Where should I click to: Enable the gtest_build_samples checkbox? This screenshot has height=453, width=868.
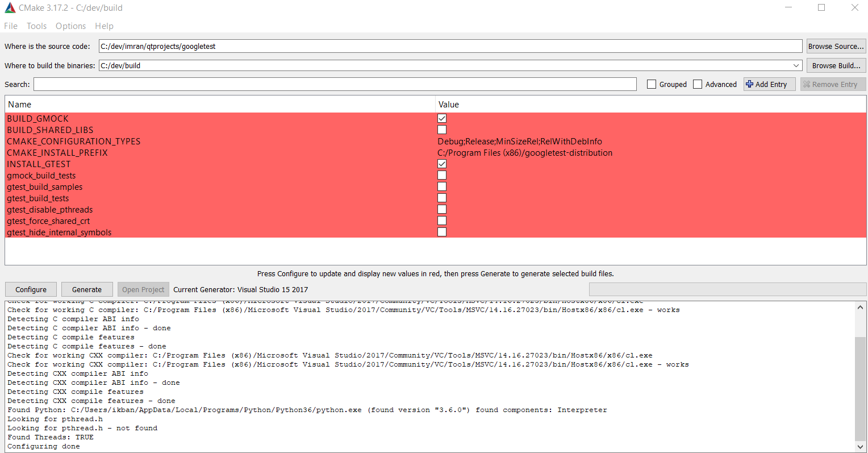click(442, 186)
